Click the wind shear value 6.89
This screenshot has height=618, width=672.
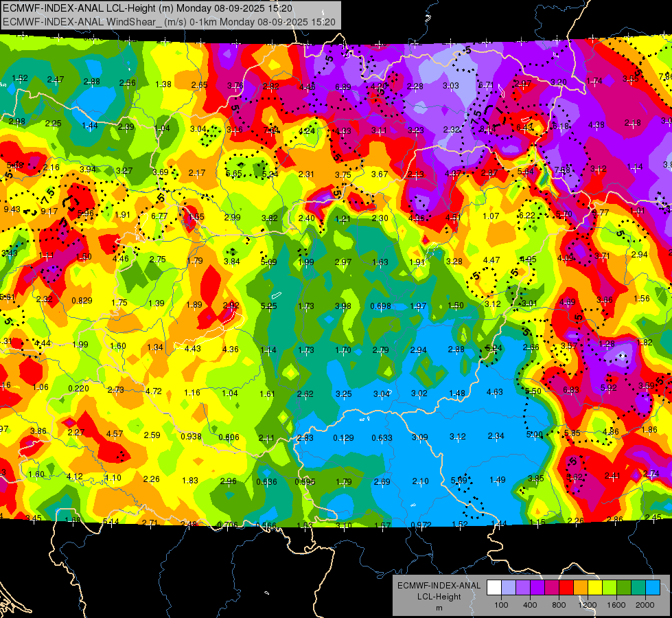coord(343,87)
